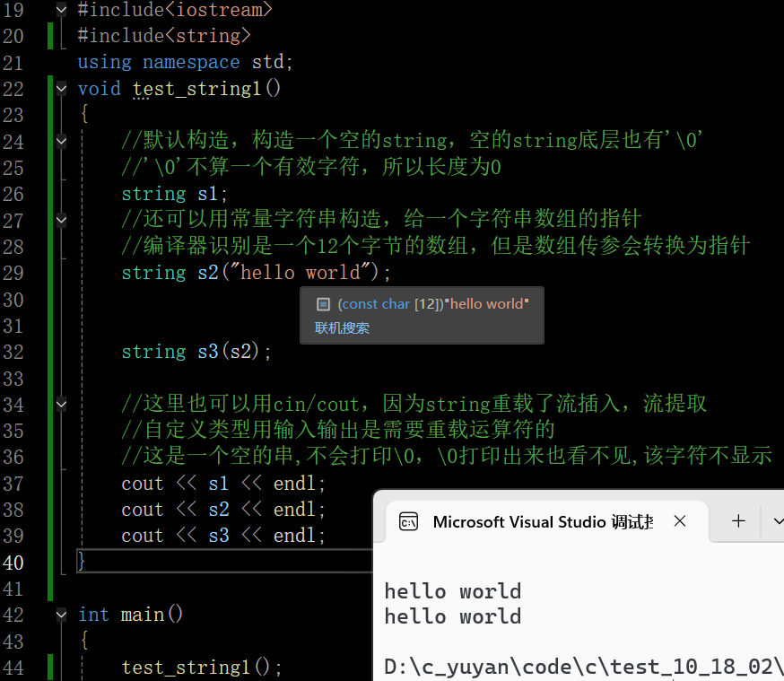Click the comment on line 28 about 12个字节
784x681 pixels.
pyautogui.click(x=435, y=246)
